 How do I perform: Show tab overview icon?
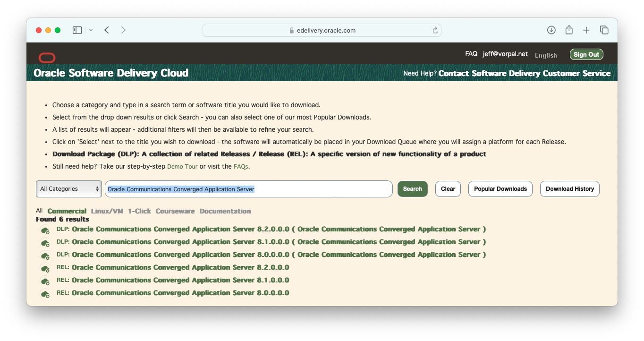click(x=604, y=30)
